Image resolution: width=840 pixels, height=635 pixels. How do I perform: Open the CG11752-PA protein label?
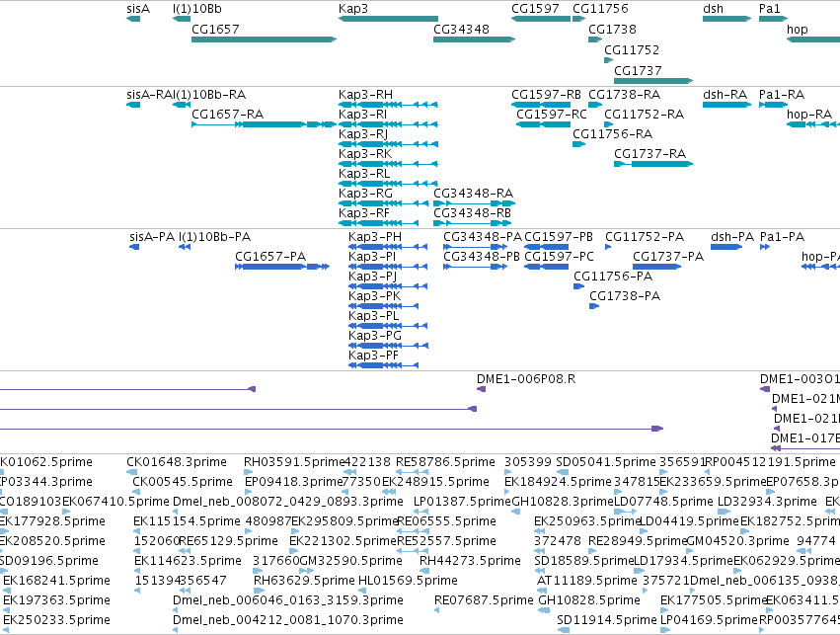tap(645, 237)
